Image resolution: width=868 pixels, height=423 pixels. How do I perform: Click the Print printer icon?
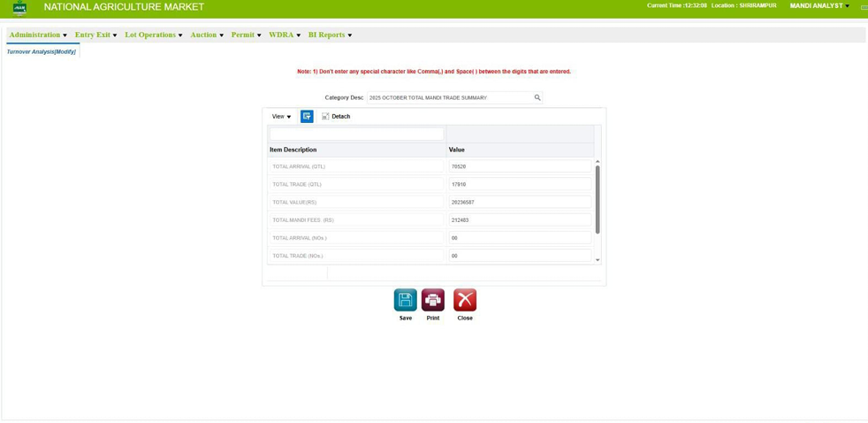coord(433,300)
